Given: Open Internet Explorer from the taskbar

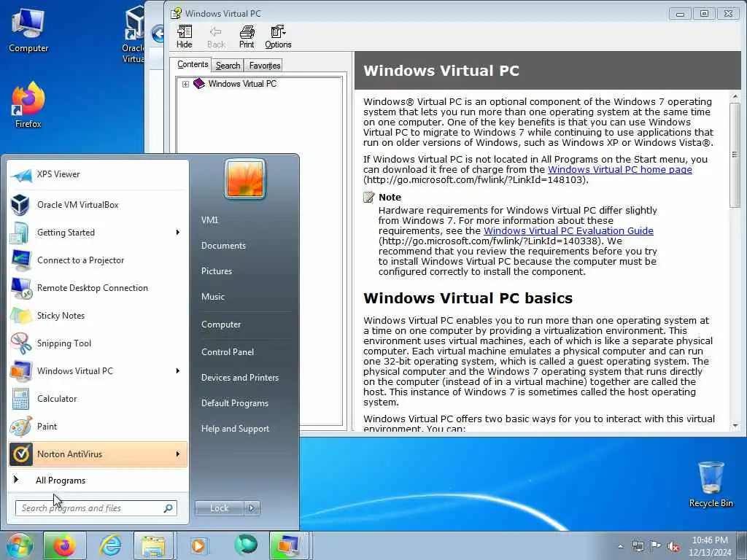Looking at the screenshot, I should (x=110, y=546).
